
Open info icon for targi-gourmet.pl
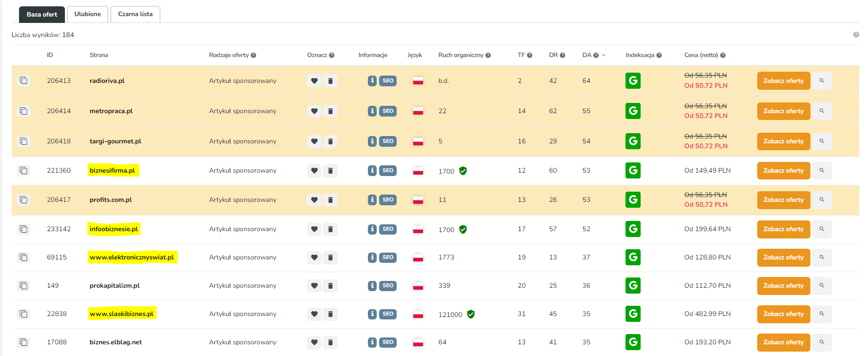point(372,141)
